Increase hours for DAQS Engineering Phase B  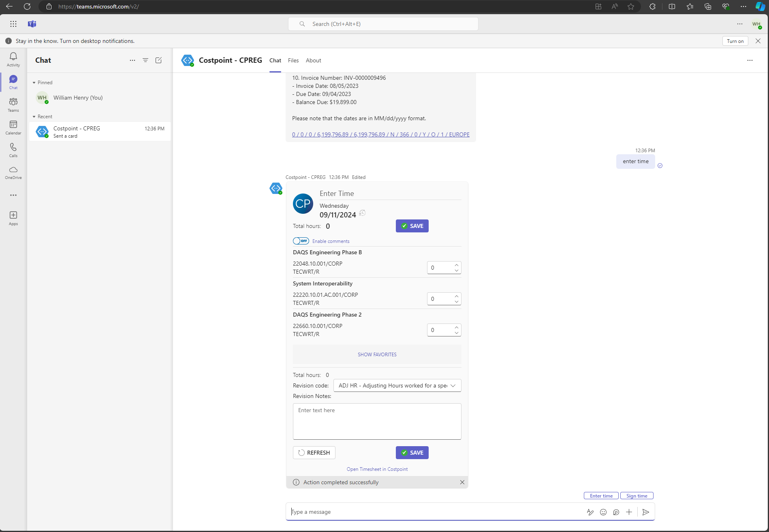pos(457,265)
